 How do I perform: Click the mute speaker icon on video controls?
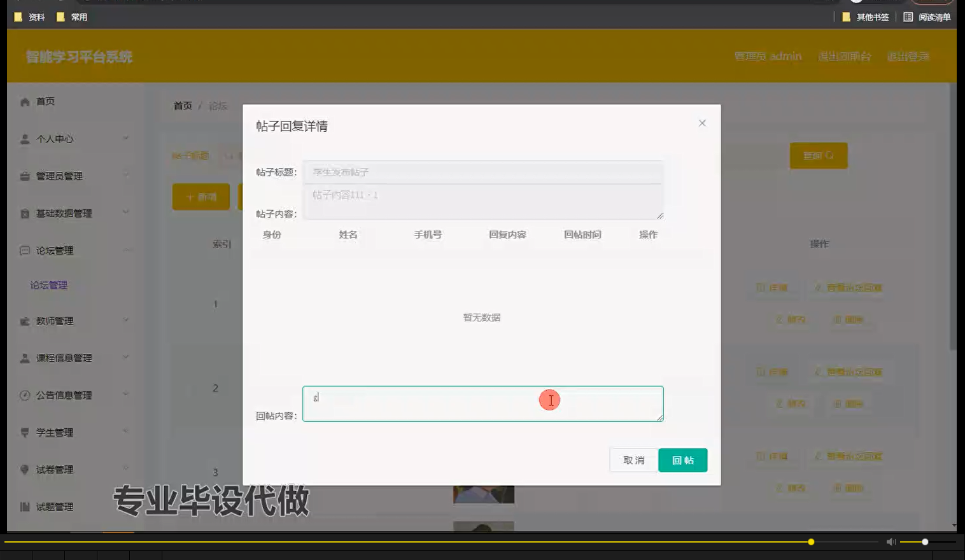pyautogui.click(x=891, y=542)
